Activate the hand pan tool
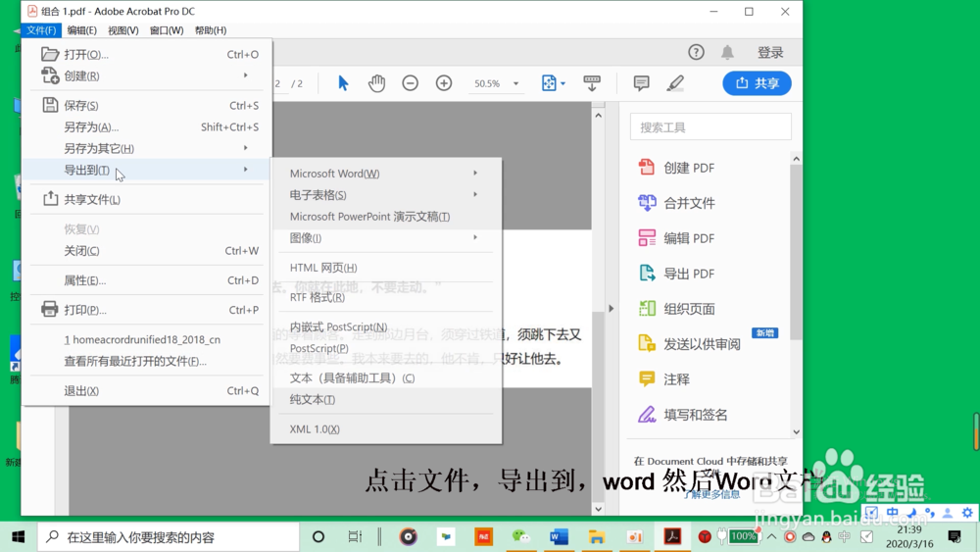Screen dimensions: 980x552 coord(376,83)
